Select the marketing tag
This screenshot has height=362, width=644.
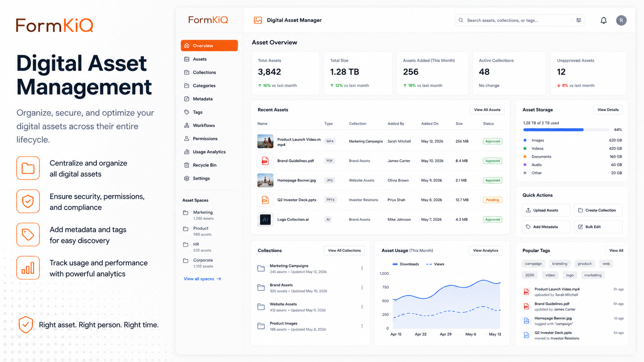[x=592, y=275]
